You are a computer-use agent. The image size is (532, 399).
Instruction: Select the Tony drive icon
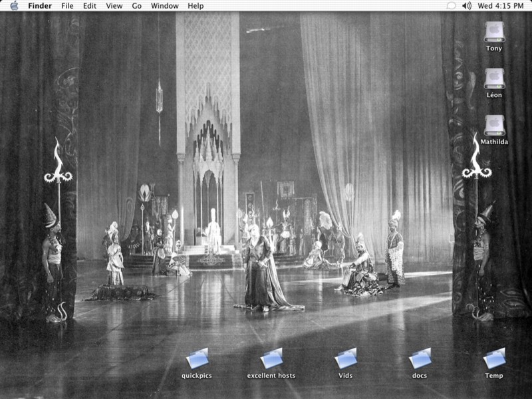coord(494,32)
